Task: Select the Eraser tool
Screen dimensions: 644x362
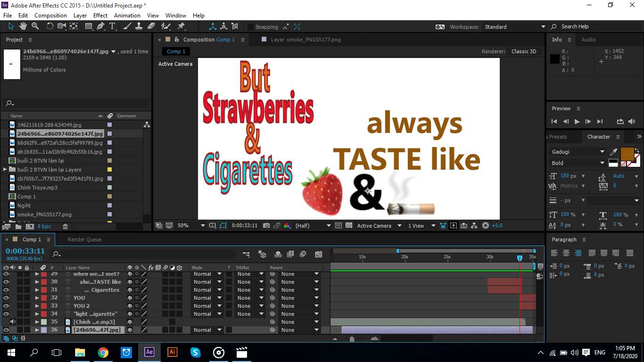Action: (151, 26)
